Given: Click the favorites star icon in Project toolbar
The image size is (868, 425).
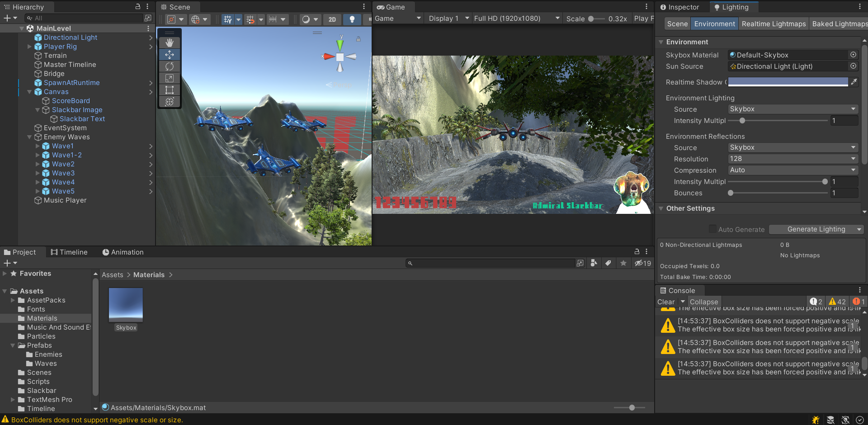Looking at the screenshot, I should [623, 263].
